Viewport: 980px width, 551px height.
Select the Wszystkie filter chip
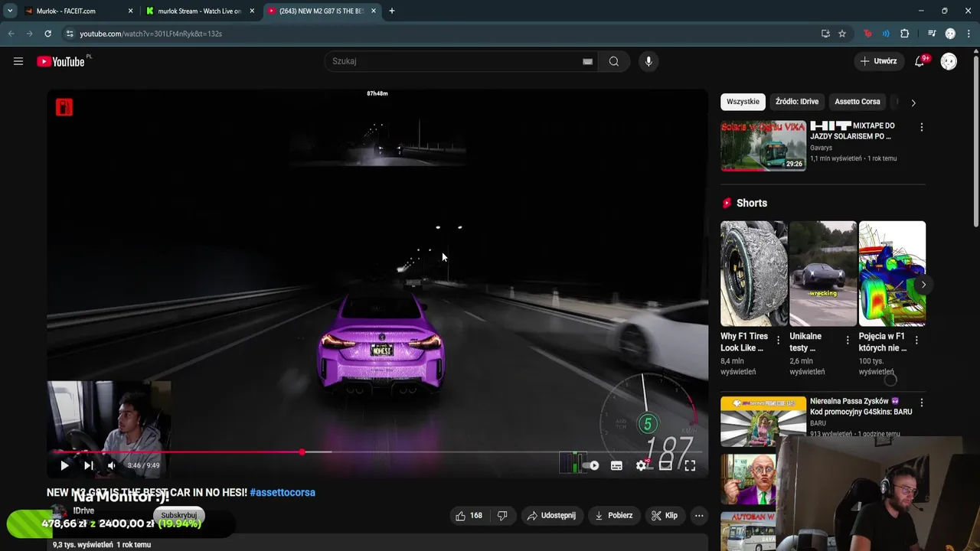point(743,102)
